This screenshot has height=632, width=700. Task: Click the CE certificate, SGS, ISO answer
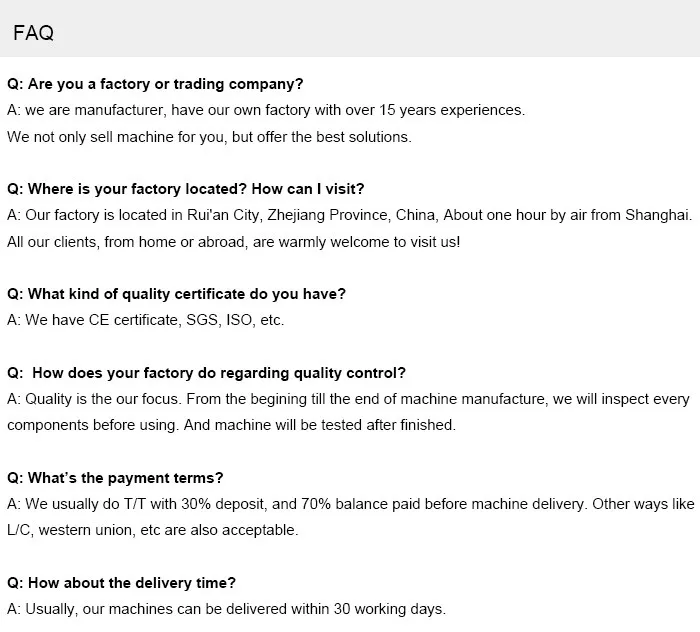pos(146,320)
